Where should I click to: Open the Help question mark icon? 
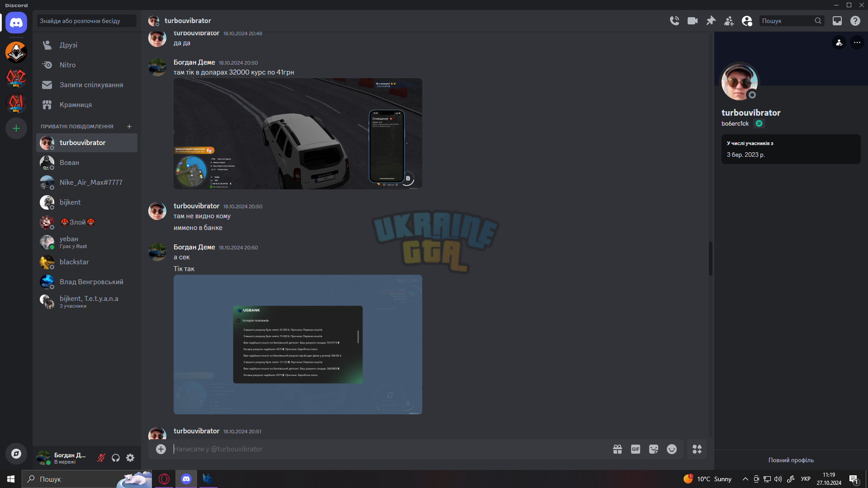click(855, 21)
